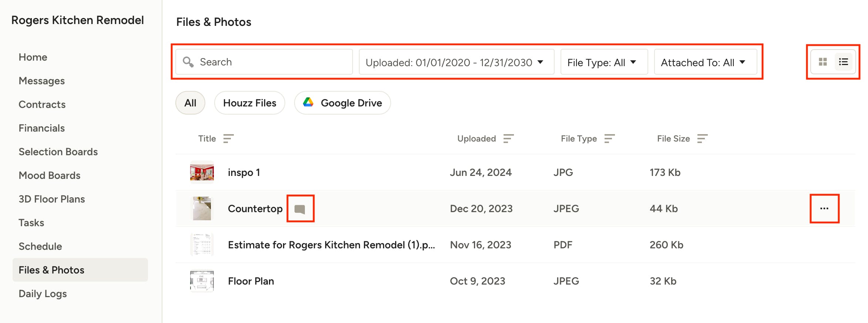868x323 pixels.
Task: Select the All files filter
Action: (x=190, y=103)
